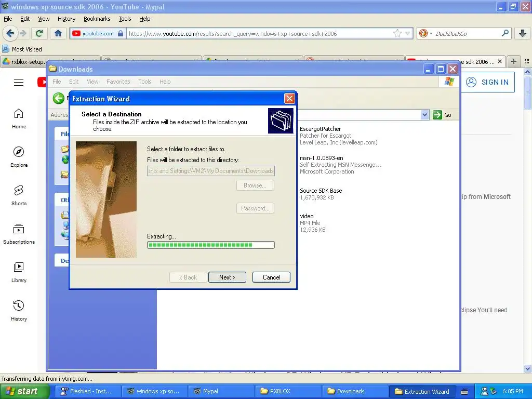
Task: Open History in the YouTube sidebar
Action: click(x=19, y=311)
